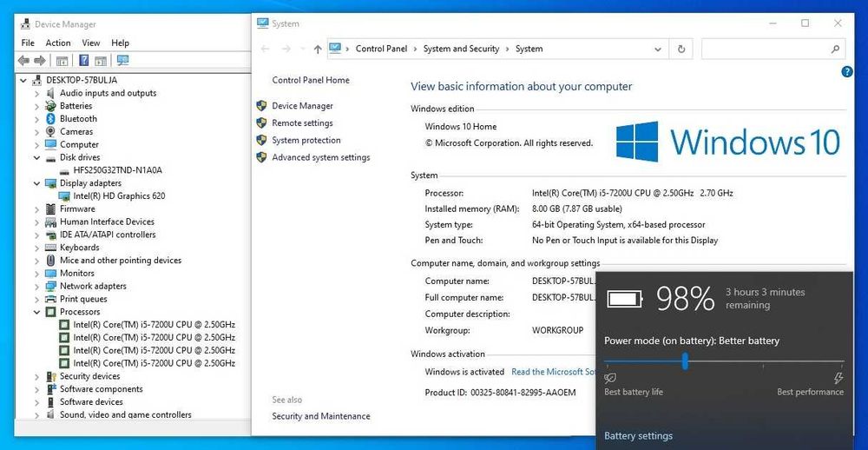Click the Bluetooth category icon
The width and height of the screenshot is (868, 450).
tap(50, 119)
